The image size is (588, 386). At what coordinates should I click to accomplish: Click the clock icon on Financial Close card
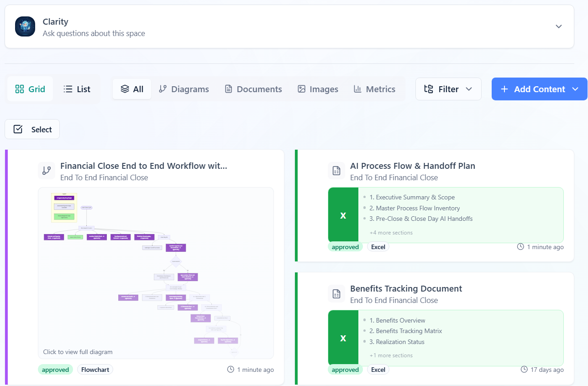231,370
